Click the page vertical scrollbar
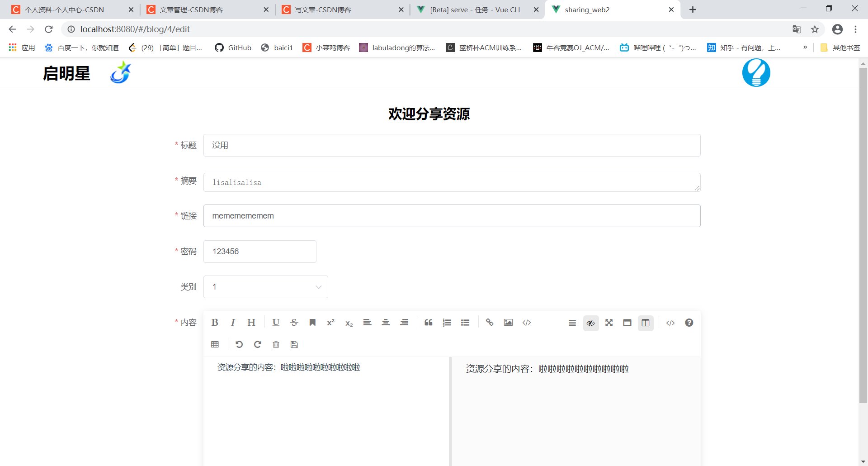Image resolution: width=868 pixels, height=466 pixels. point(863,235)
